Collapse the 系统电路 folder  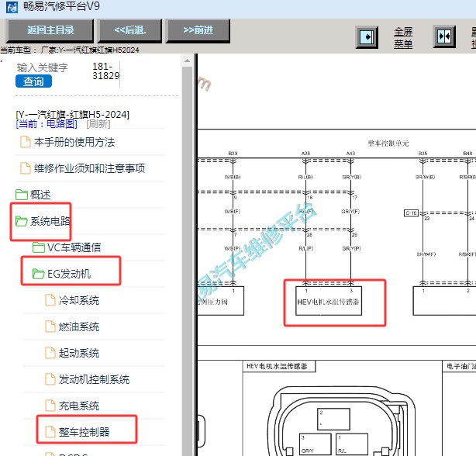click(x=50, y=221)
